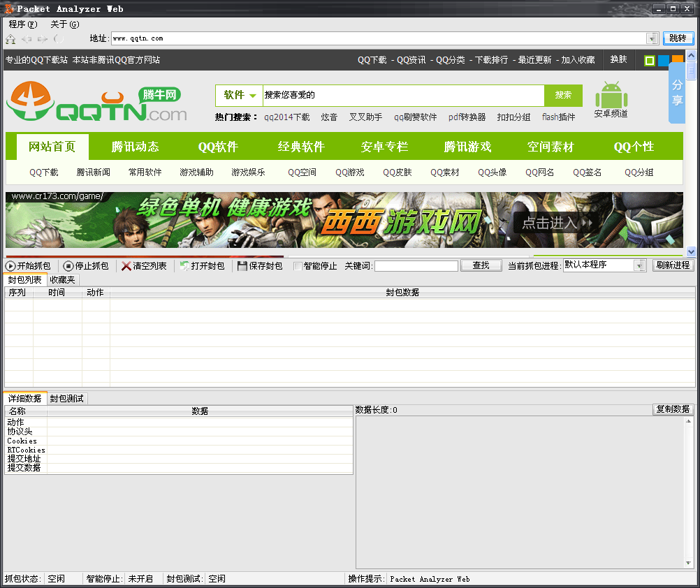700x588 pixels.
Task: Open the 当前抓包进程 process dropdown
Action: (x=640, y=265)
